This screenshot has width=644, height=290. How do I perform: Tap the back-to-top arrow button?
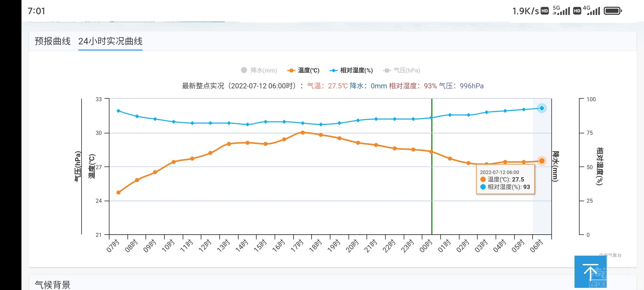click(x=590, y=272)
